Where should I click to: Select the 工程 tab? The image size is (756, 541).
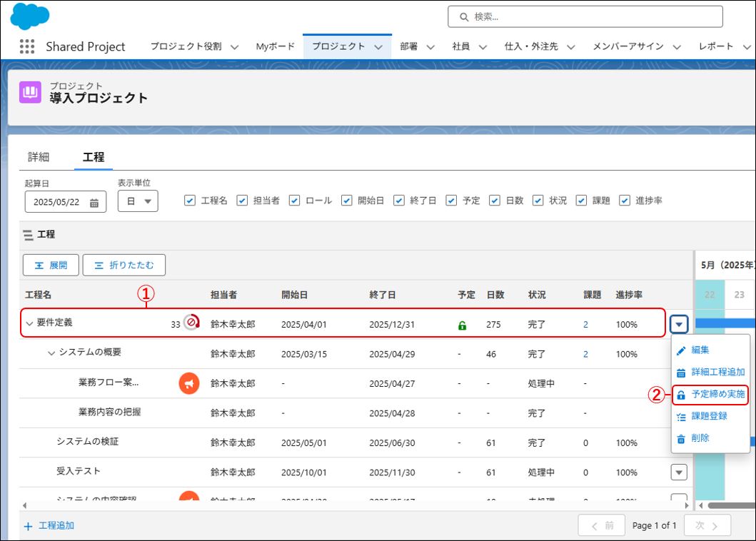[x=94, y=157]
